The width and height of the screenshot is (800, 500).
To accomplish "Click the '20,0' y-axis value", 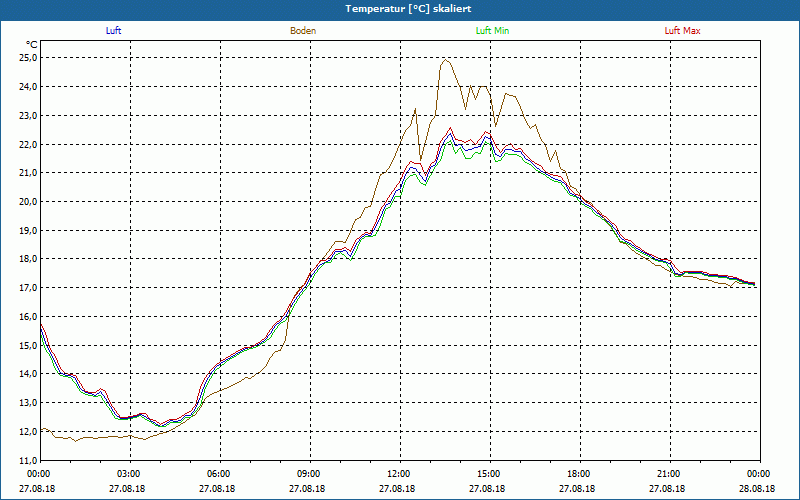I will pos(28,202).
